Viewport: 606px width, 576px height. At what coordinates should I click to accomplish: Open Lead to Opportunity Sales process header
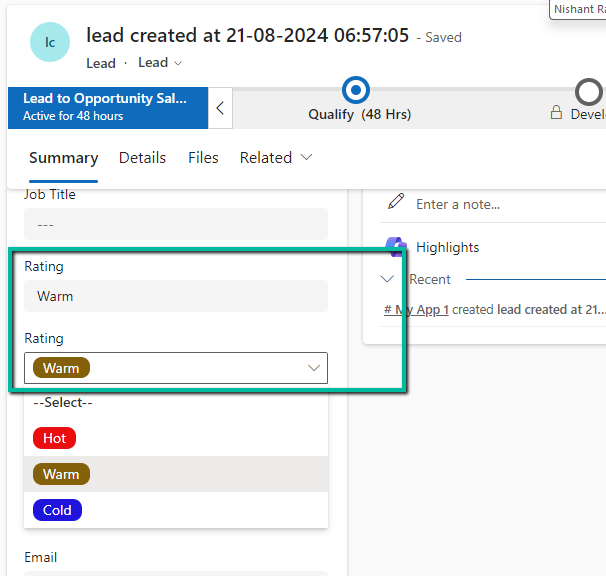(108, 108)
